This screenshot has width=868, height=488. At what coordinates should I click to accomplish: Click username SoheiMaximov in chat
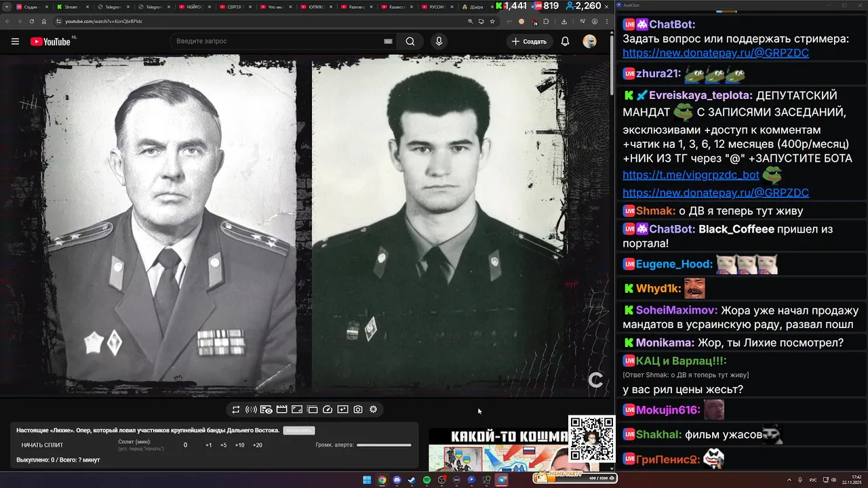coord(675,310)
